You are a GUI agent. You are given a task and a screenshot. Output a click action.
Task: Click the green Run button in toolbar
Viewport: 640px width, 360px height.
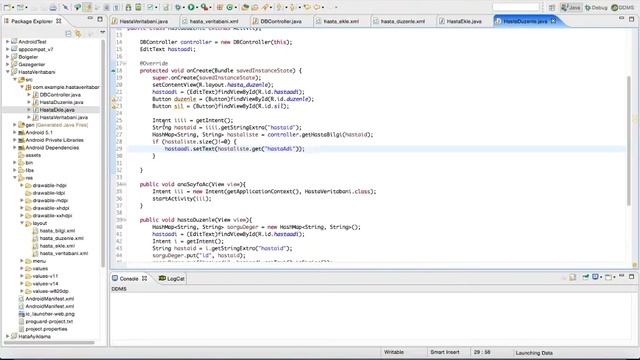tap(191, 7)
